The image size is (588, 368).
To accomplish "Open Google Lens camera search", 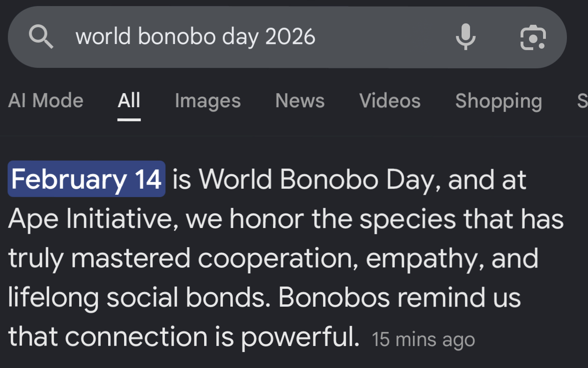I will [533, 37].
